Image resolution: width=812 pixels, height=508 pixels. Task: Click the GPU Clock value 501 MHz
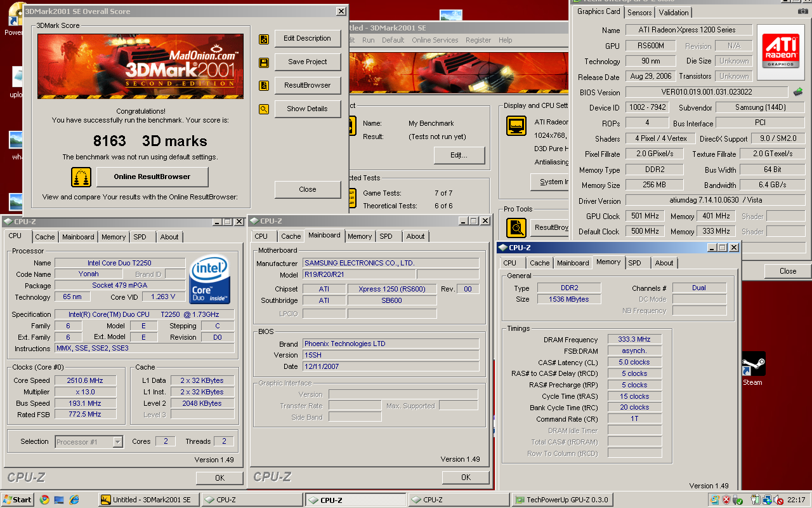tap(645, 216)
